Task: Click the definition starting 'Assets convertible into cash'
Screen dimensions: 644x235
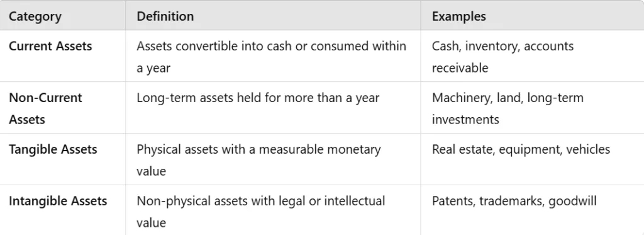Action: coord(272,57)
